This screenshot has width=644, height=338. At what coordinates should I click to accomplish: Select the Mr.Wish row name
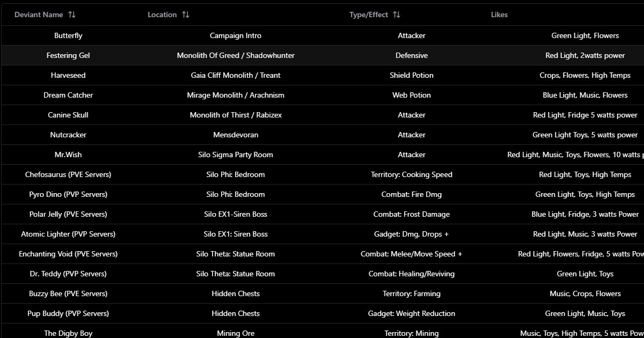(68, 155)
